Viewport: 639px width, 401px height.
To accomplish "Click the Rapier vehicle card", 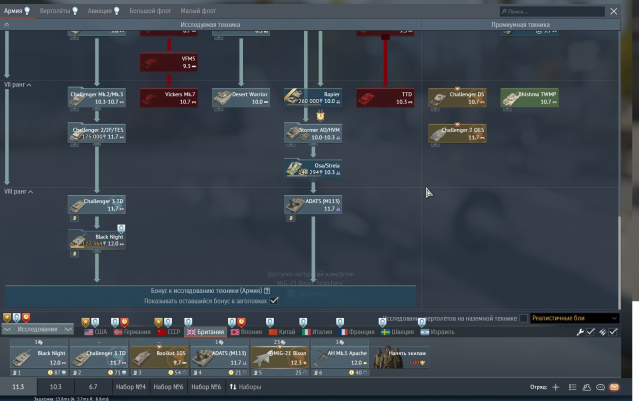I will [x=312, y=97].
